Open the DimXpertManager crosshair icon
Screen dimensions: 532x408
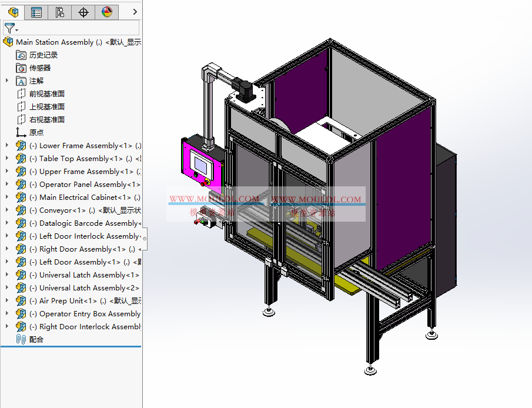(83, 12)
